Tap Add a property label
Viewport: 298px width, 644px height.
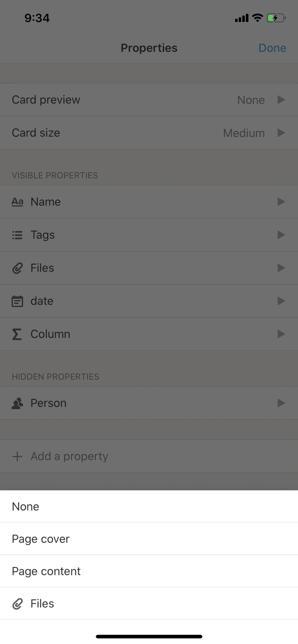(x=69, y=456)
